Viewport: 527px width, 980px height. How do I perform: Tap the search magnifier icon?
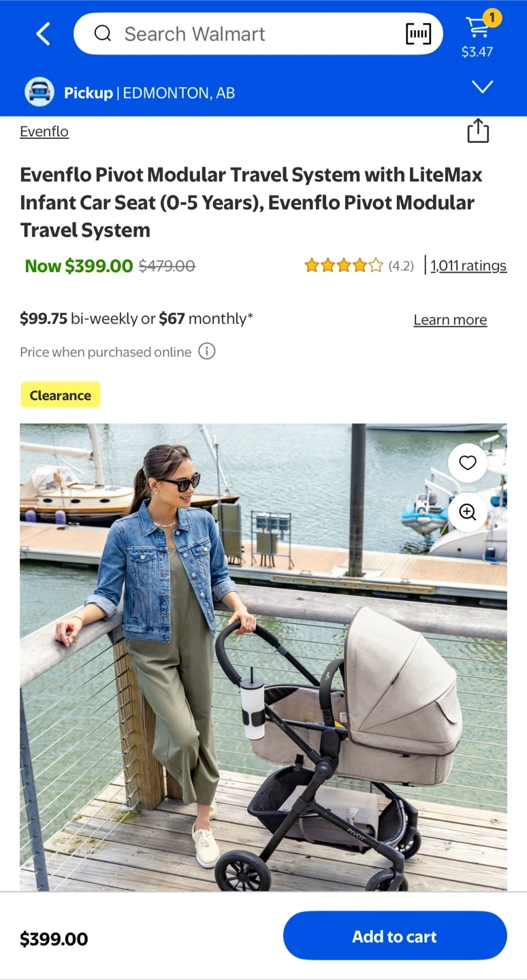point(103,33)
